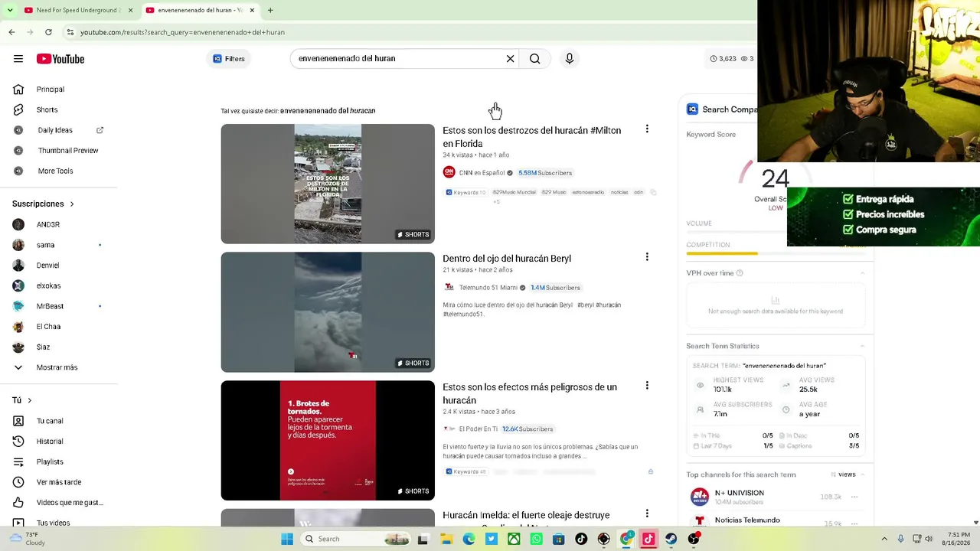Reload the page in the browser

[x=48, y=32]
